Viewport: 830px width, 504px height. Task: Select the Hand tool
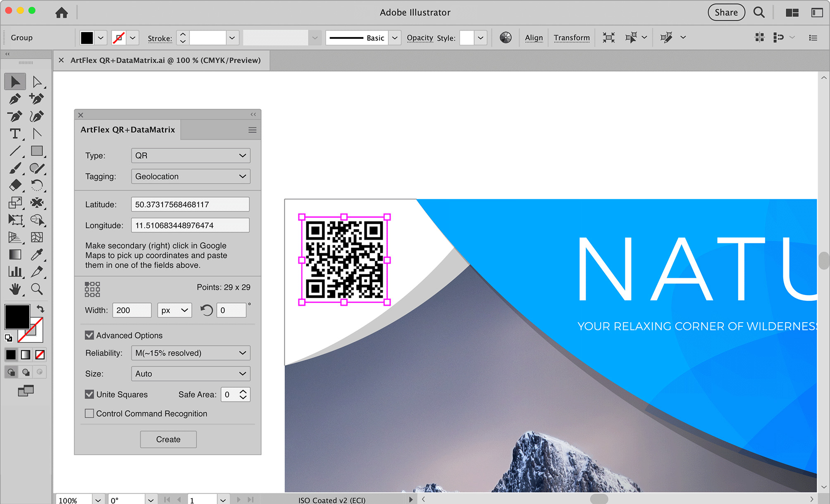click(15, 289)
